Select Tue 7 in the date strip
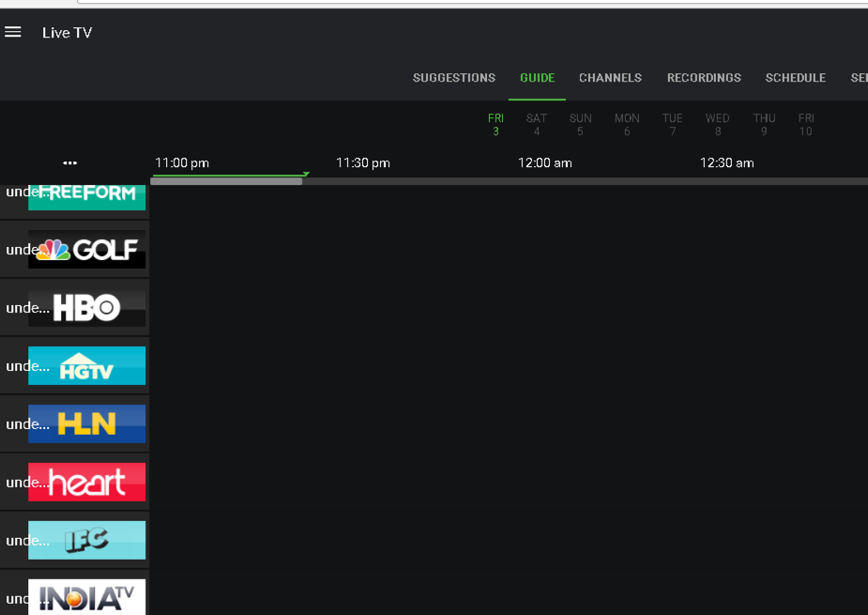 pyautogui.click(x=672, y=125)
